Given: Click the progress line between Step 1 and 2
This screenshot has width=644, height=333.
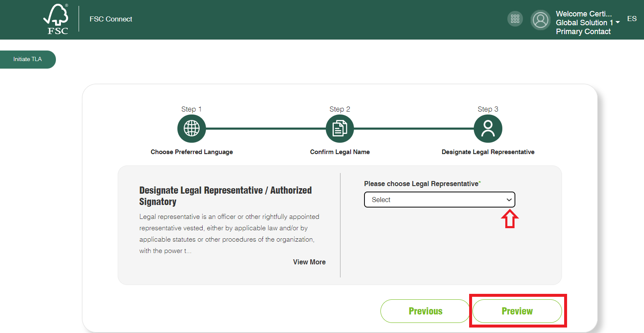Looking at the screenshot, I should (x=266, y=128).
